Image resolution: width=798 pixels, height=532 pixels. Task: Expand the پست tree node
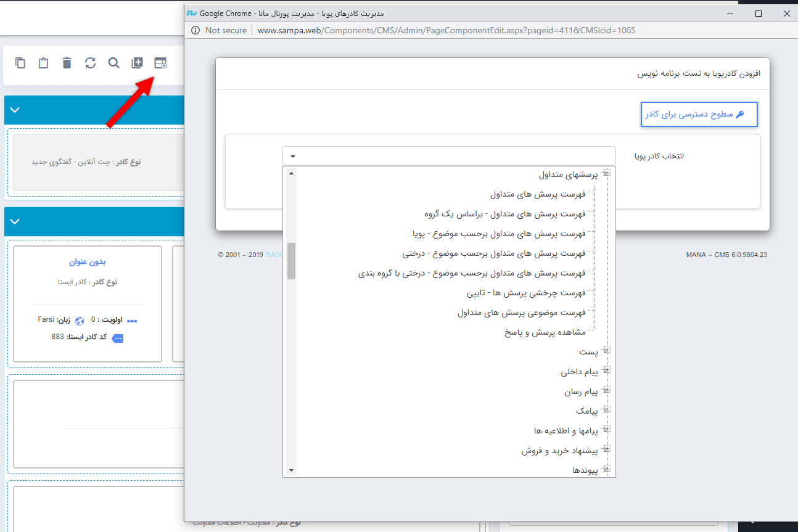click(607, 350)
